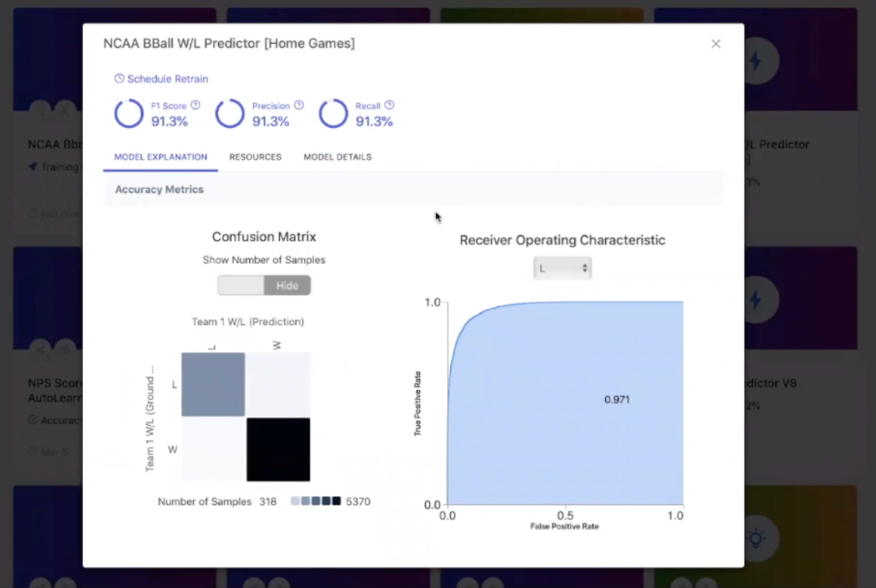Click the L/L confusion matrix cell
Viewport: 876px width, 588px height.
coord(213,384)
